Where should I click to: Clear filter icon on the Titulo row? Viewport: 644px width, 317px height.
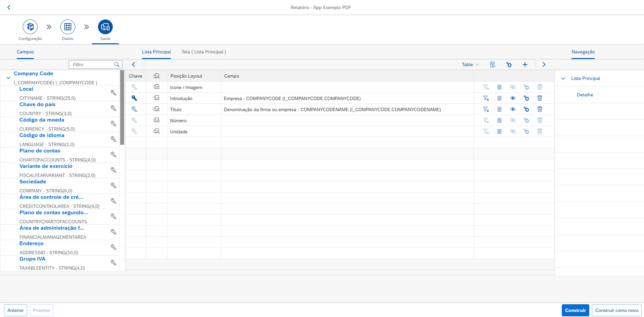(486, 109)
